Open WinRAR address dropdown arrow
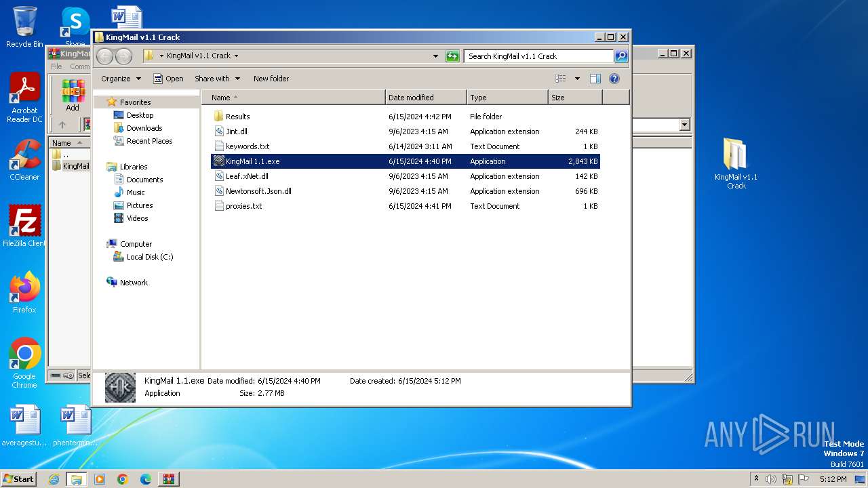The height and width of the screenshot is (488, 868). click(x=684, y=125)
